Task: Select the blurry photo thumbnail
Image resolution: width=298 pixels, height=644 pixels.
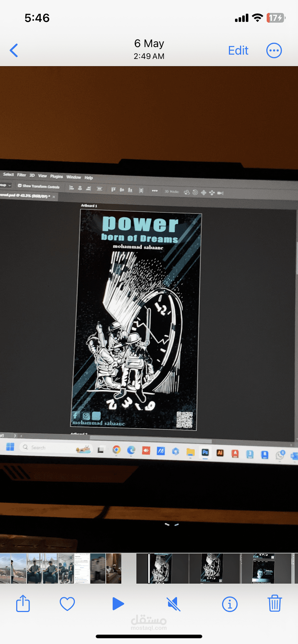Action: 98,568
